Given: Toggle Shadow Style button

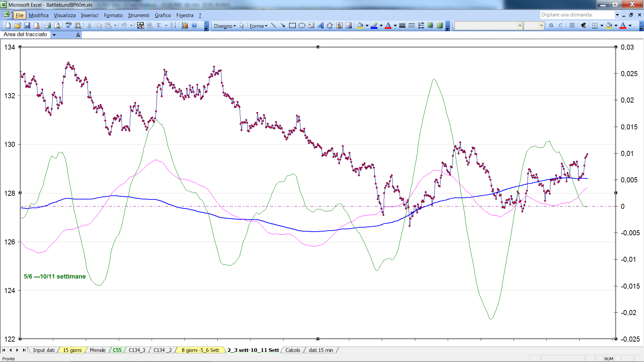Looking at the screenshot, I should tap(430, 25).
